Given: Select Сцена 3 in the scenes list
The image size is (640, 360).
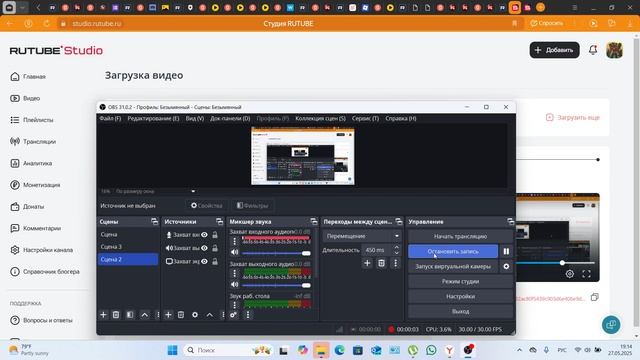Looking at the screenshot, I should click(128, 247).
